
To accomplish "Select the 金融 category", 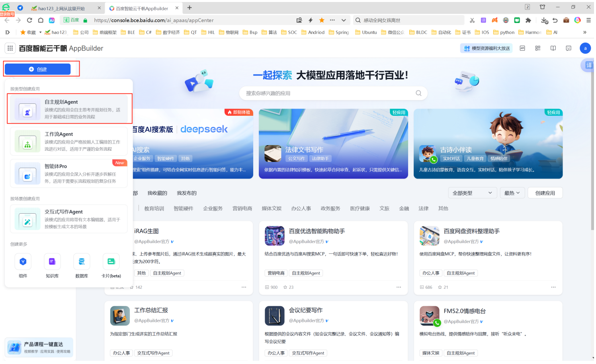I will click(404, 208).
